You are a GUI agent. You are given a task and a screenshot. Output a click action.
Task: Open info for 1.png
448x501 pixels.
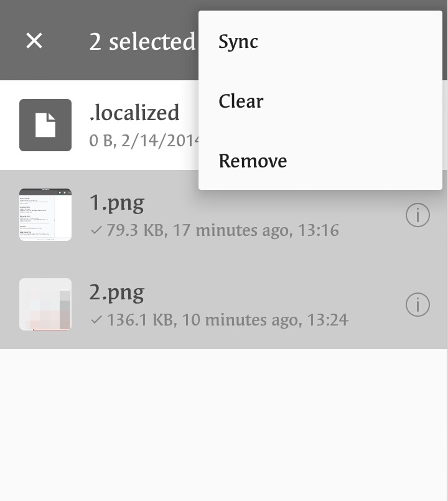[x=418, y=215]
